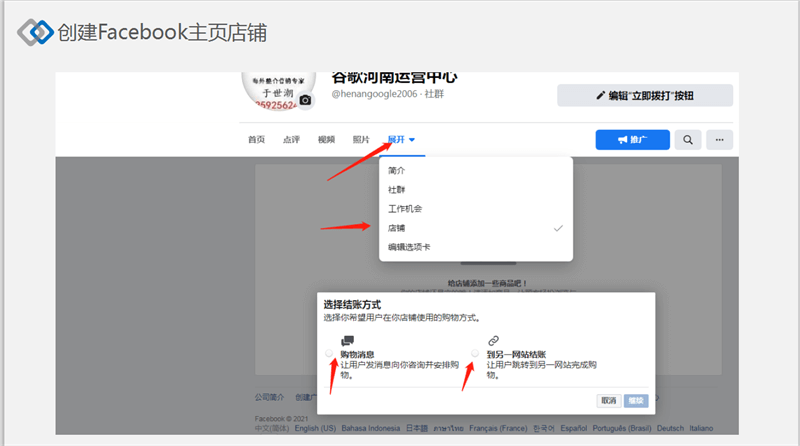Viewport: 800px width, 446px height.
Task: Click the 编辑"立即拨打"按钮 button
Action: pos(645,95)
